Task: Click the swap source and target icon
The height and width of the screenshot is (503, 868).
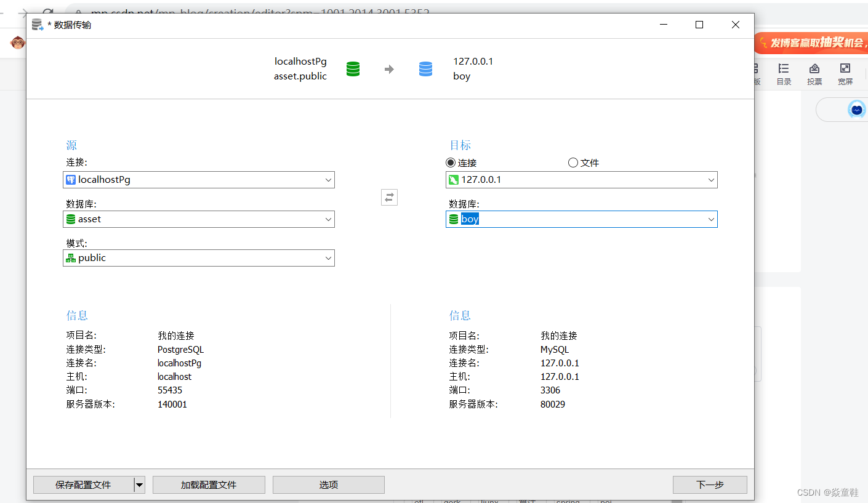Action: 389,198
